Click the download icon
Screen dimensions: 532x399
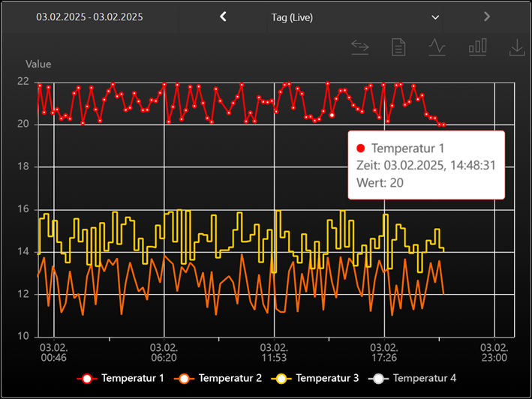(516, 47)
